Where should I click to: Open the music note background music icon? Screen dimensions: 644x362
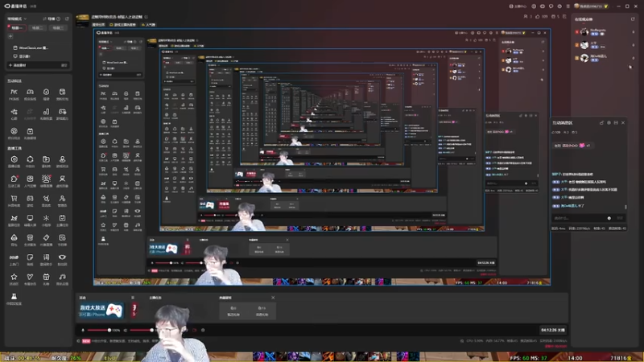tap(62, 277)
